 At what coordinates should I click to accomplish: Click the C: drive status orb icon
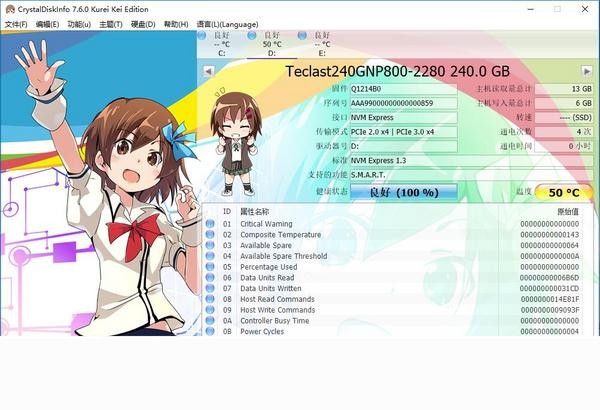point(202,36)
